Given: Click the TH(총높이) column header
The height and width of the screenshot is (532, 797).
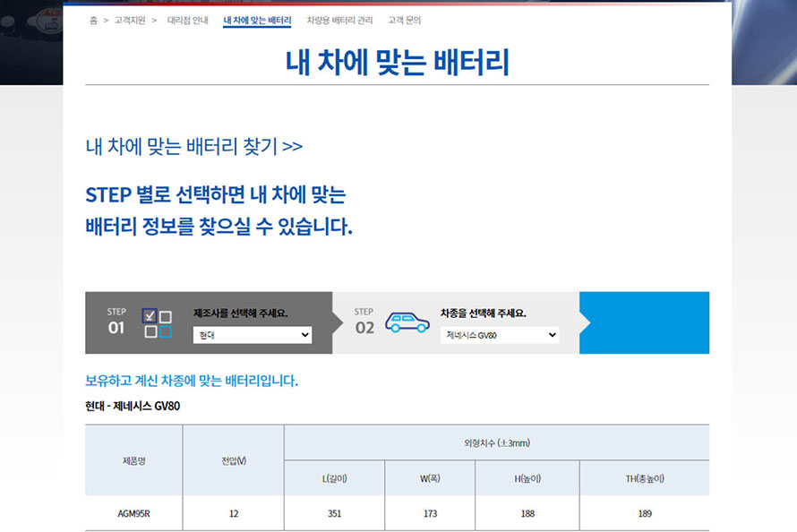Looking at the screenshot, I should pyautogui.click(x=644, y=478).
